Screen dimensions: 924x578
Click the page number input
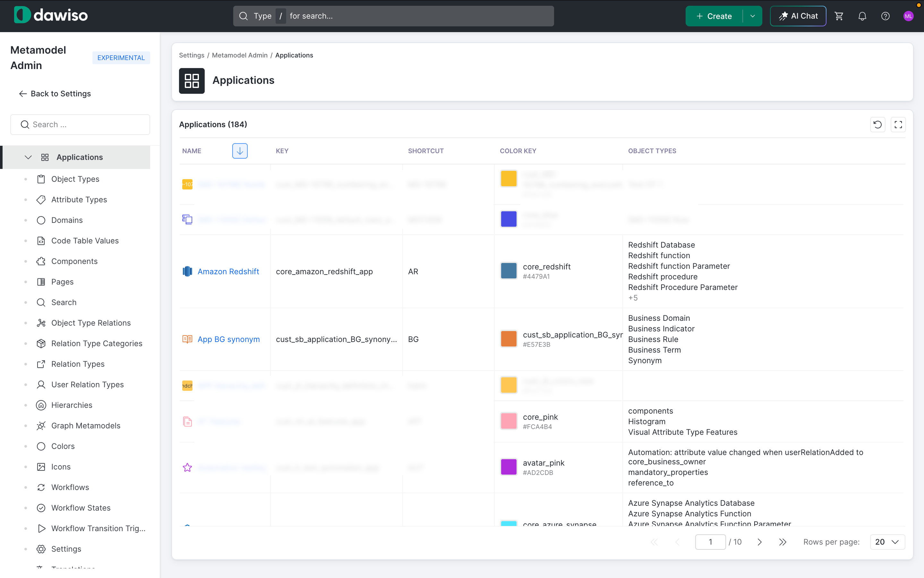[710, 542]
